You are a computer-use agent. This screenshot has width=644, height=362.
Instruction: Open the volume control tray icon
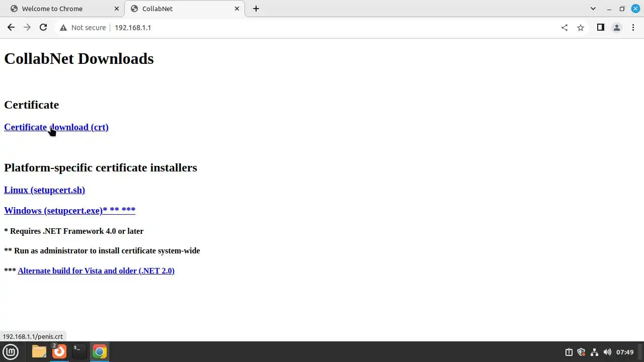point(607,352)
